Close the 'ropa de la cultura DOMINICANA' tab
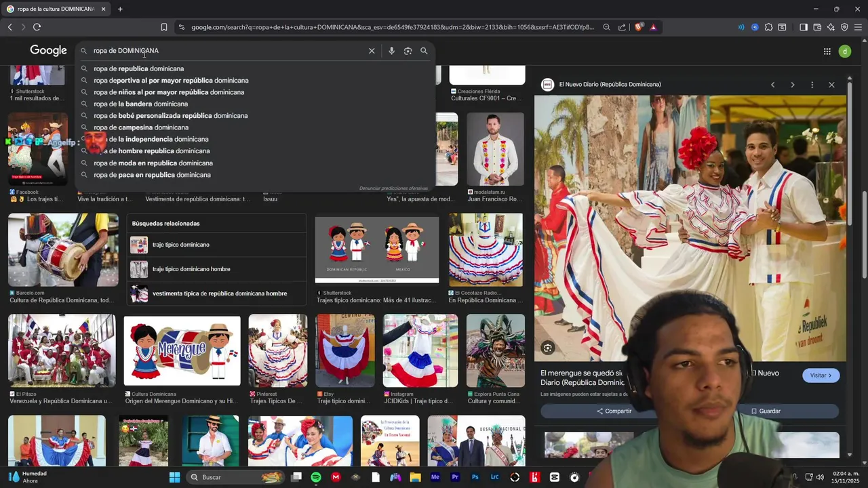The width and height of the screenshot is (868, 488). [x=104, y=9]
